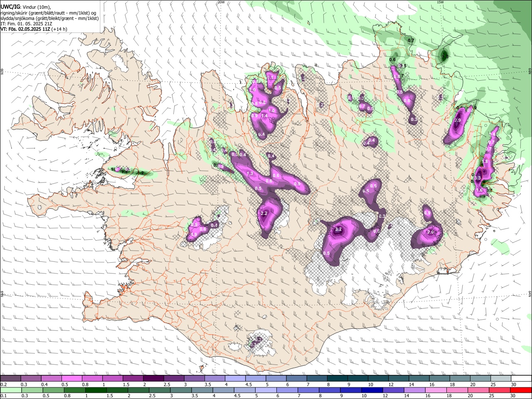
Task: Select the palest green 0.1–0.3 swatch, bottom row
Action: pos(11,390)
